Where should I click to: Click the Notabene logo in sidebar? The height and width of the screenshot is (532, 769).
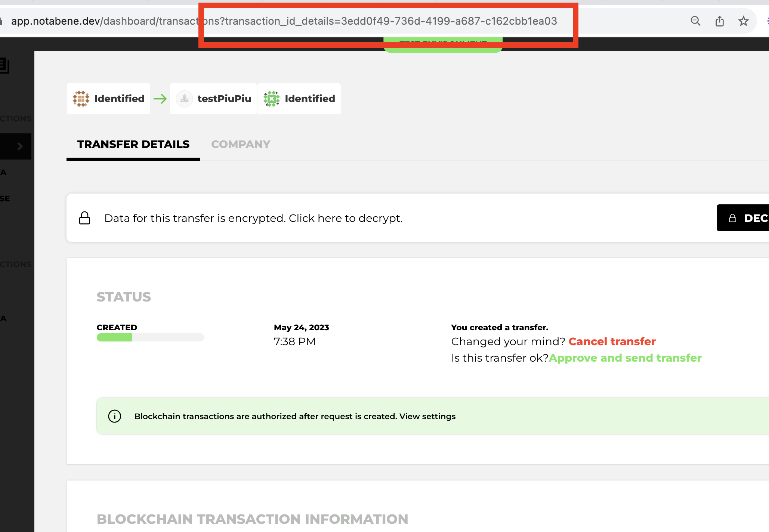pos(4,66)
